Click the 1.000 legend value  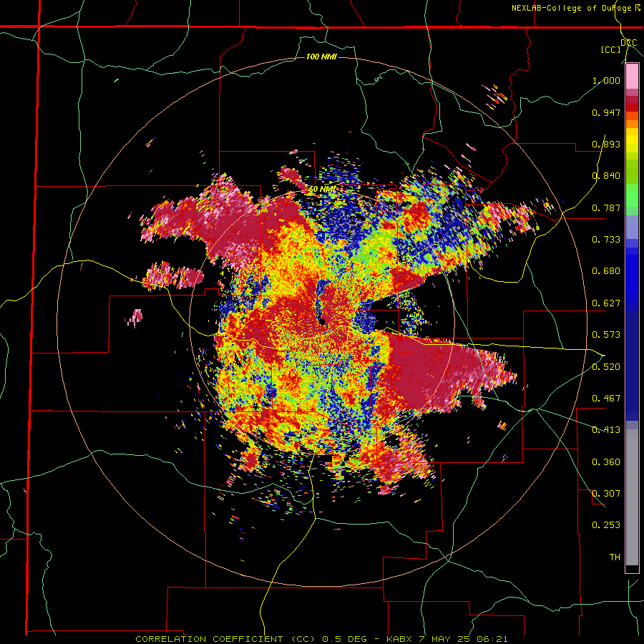tap(606, 80)
